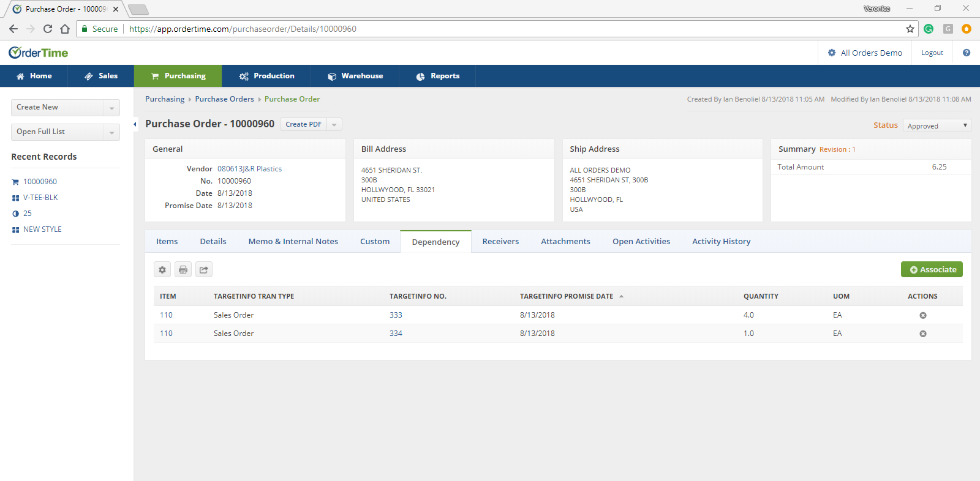Open the Attachments tab

(565, 242)
